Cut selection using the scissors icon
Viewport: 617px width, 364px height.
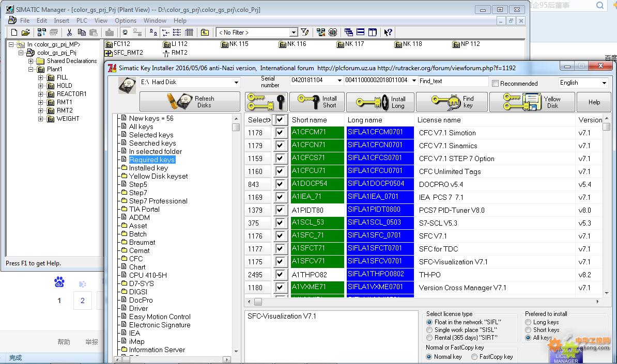(70, 32)
